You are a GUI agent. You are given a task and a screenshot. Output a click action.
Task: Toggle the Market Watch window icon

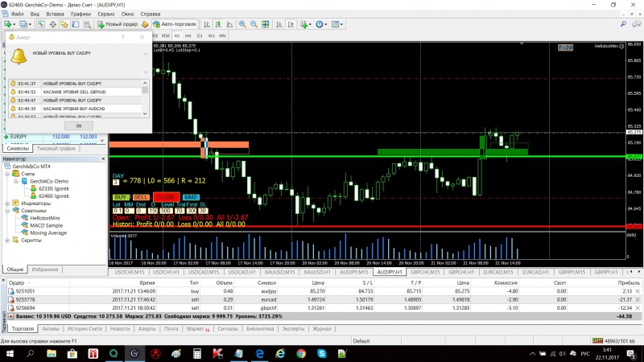pyautogui.click(x=41, y=24)
